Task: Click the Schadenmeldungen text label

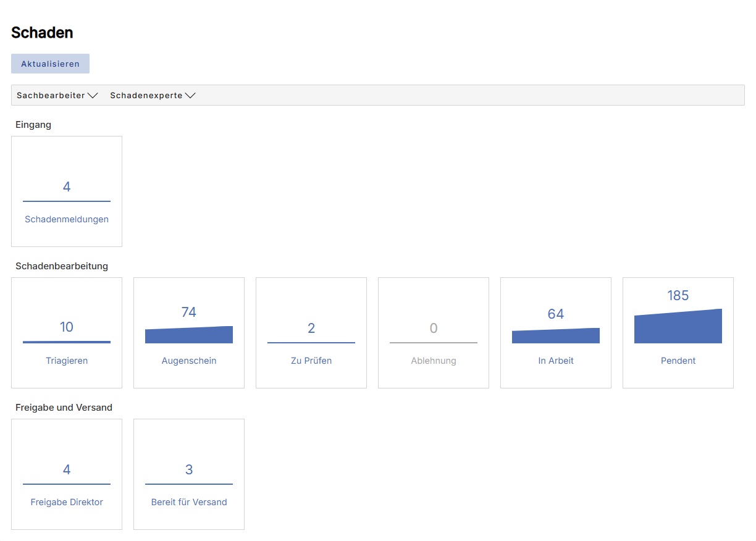Action: pos(67,219)
